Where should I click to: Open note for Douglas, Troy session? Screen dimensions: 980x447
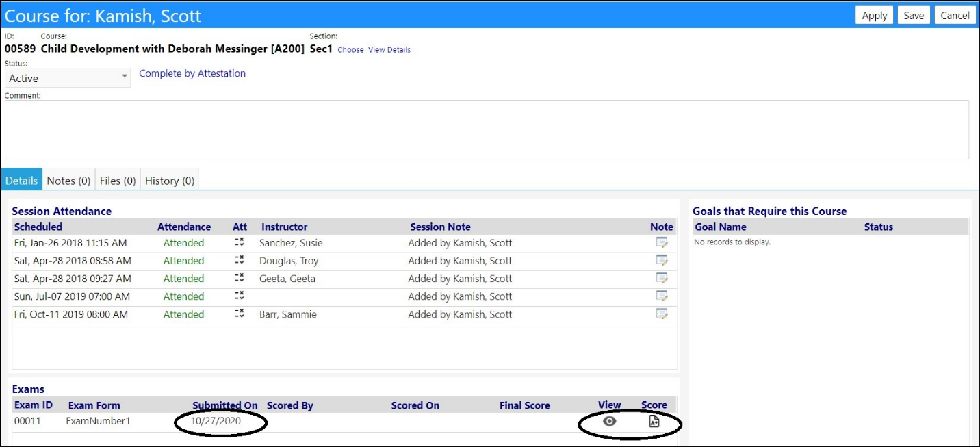pos(661,260)
